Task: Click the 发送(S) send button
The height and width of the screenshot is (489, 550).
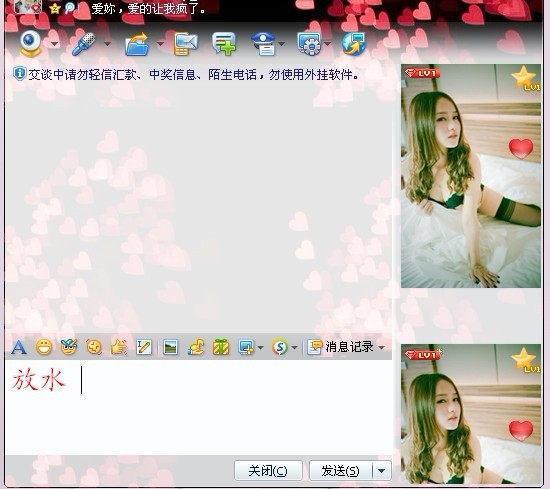Action: tap(340, 471)
